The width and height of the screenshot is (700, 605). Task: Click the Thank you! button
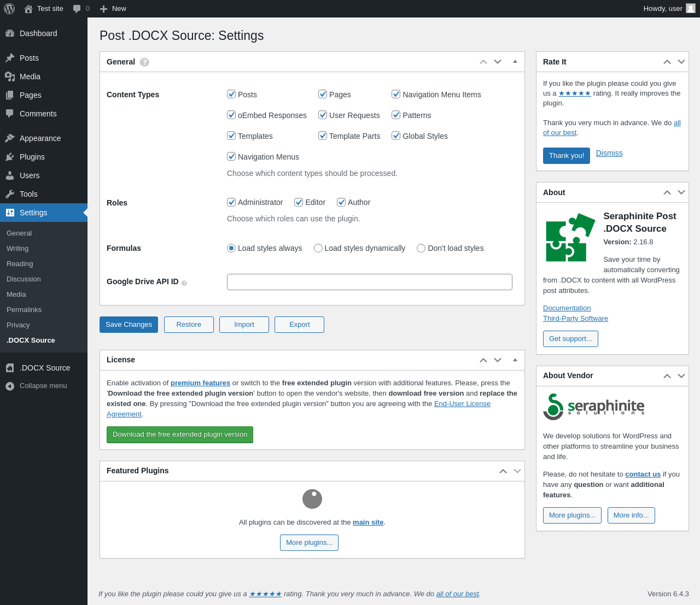pyautogui.click(x=567, y=156)
